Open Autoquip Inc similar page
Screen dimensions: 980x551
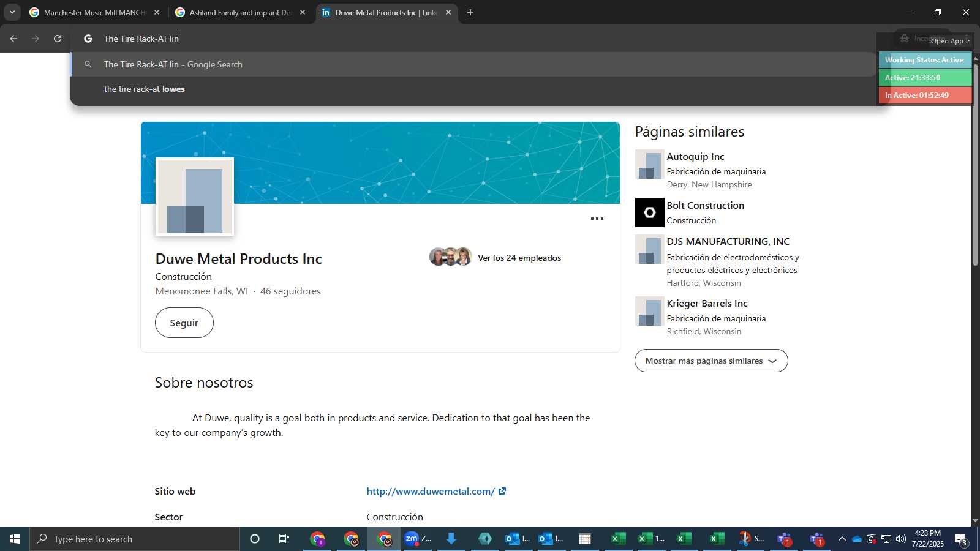click(x=695, y=157)
